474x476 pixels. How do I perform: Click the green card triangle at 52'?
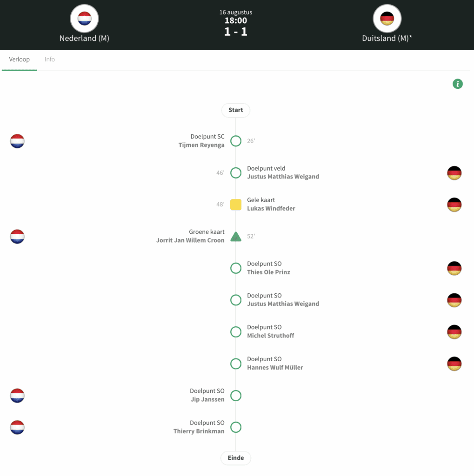pos(236,237)
